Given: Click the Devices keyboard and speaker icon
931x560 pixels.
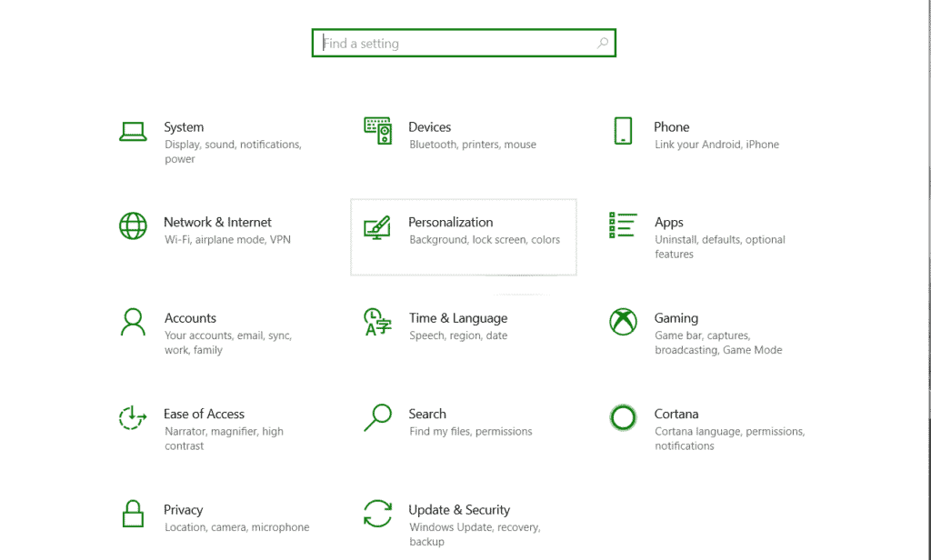Looking at the screenshot, I should pos(377,131).
